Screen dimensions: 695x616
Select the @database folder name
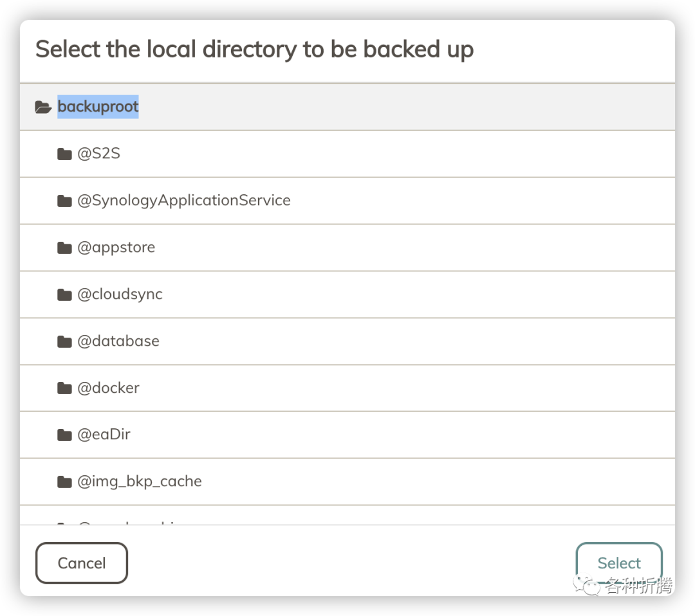(118, 341)
